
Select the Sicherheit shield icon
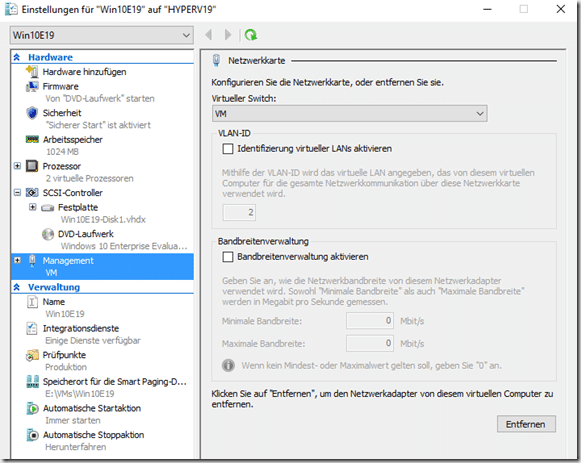point(32,113)
